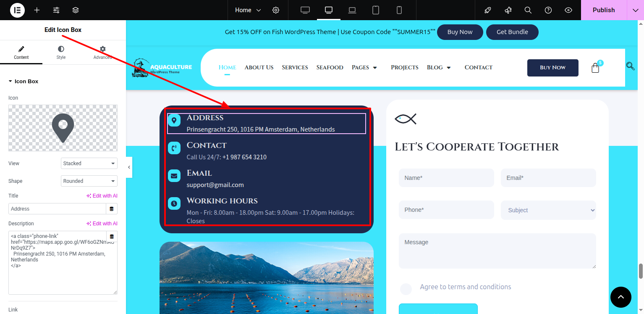
Task: Open the View dropdown set to Stacked
Action: (89, 164)
